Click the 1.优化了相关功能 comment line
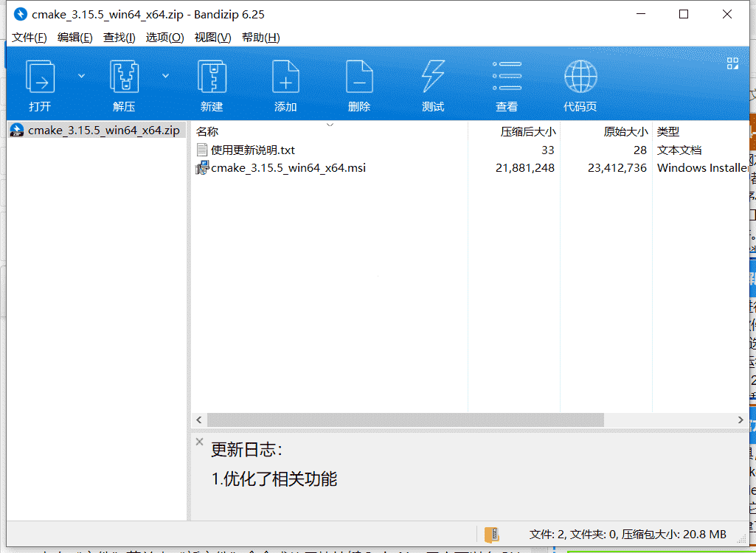Screen dimensions: 756x553 (x=274, y=479)
